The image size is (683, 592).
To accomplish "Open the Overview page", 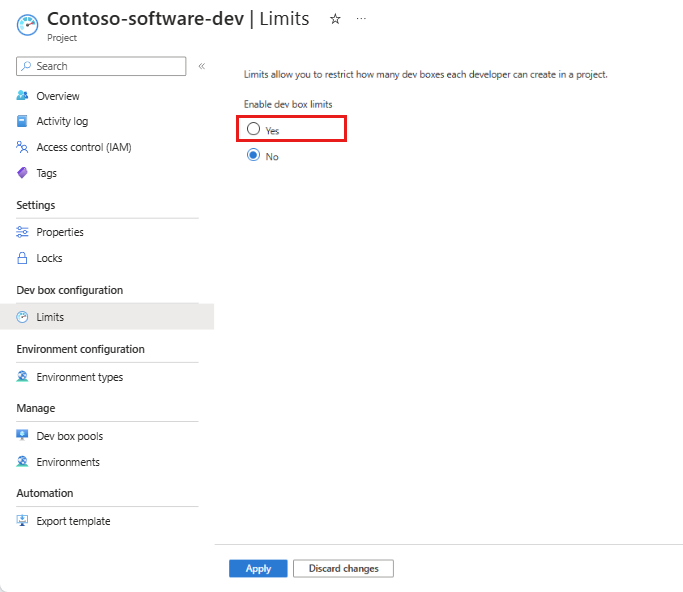I will [58, 96].
